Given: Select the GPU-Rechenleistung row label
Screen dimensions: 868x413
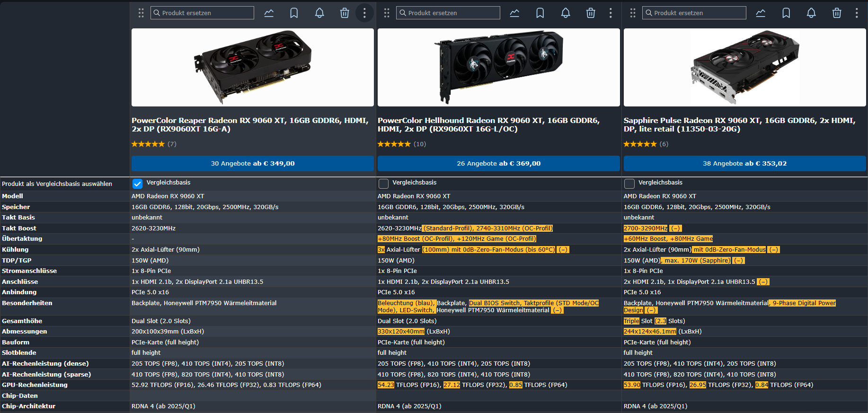Looking at the screenshot, I should (x=35, y=385).
